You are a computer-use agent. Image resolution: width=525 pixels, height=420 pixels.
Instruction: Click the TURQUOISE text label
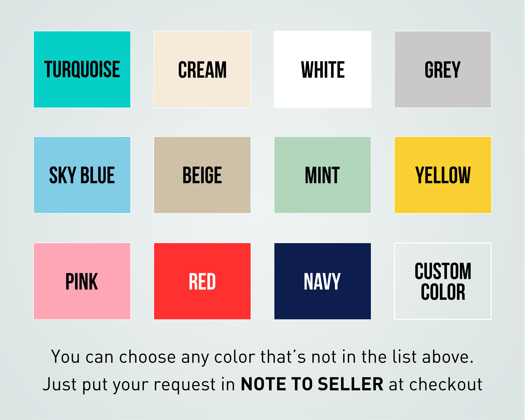coord(82,69)
